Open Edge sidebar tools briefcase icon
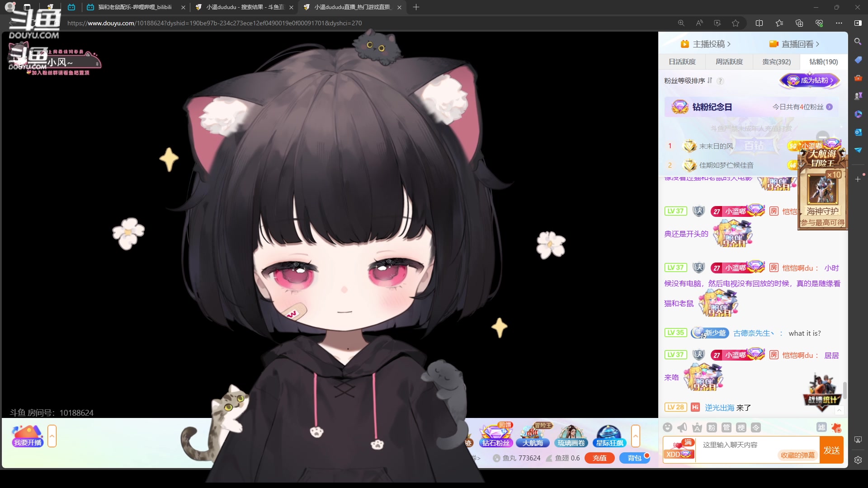The height and width of the screenshot is (488, 868). coord(858,78)
